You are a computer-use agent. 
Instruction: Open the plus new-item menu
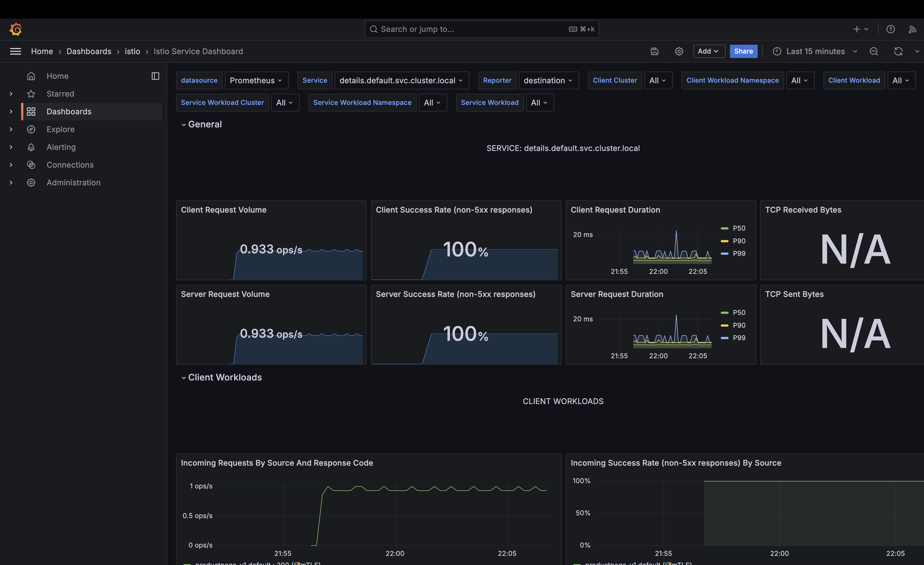861,29
